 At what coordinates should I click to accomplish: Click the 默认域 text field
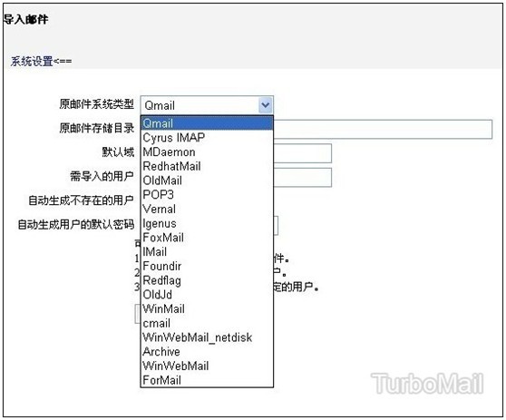tap(302, 153)
